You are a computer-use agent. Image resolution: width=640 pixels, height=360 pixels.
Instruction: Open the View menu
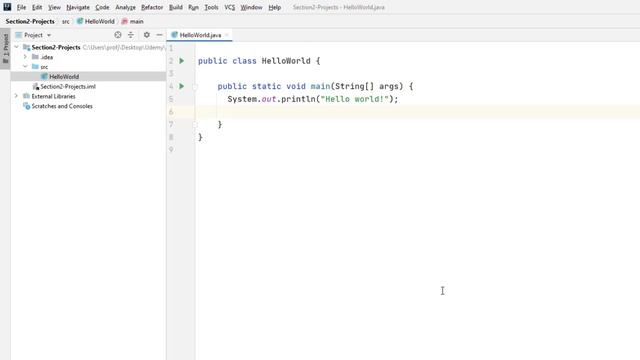[54, 7]
